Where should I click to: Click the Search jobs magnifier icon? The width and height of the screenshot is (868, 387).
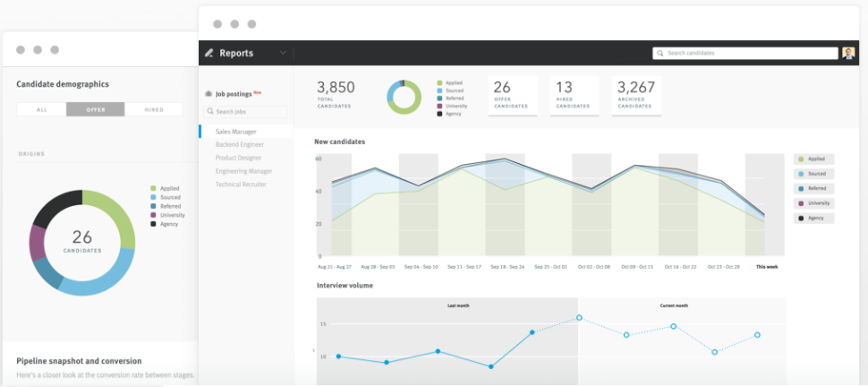pos(210,111)
